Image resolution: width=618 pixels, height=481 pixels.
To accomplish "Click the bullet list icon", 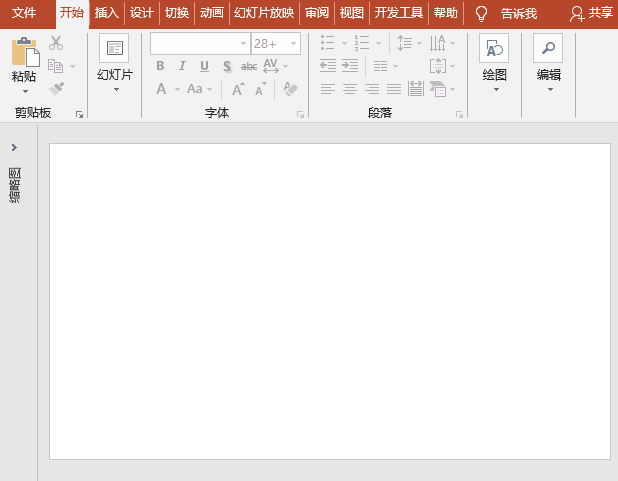I will tap(328, 43).
